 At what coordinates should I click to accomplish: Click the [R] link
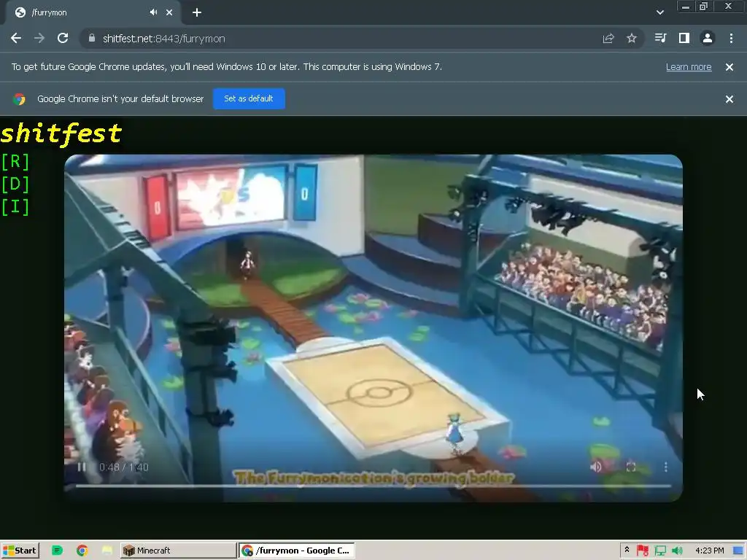click(15, 162)
